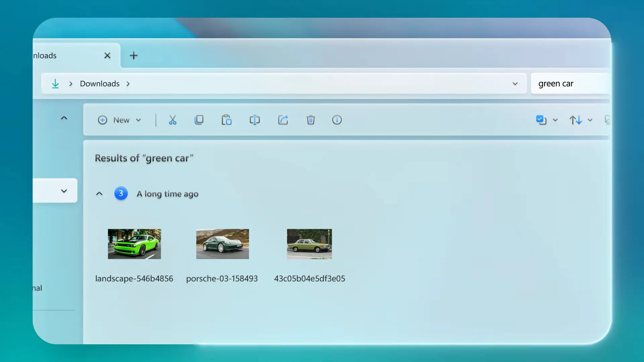Copy files using the Copy toolbar icon
The width and height of the screenshot is (644, 362).
coord(199,120)
